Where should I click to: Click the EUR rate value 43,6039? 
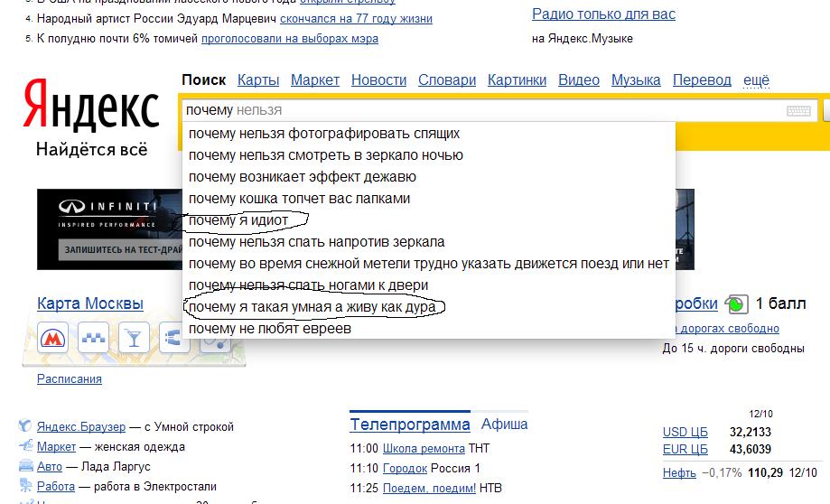click(x=750, y=450)
